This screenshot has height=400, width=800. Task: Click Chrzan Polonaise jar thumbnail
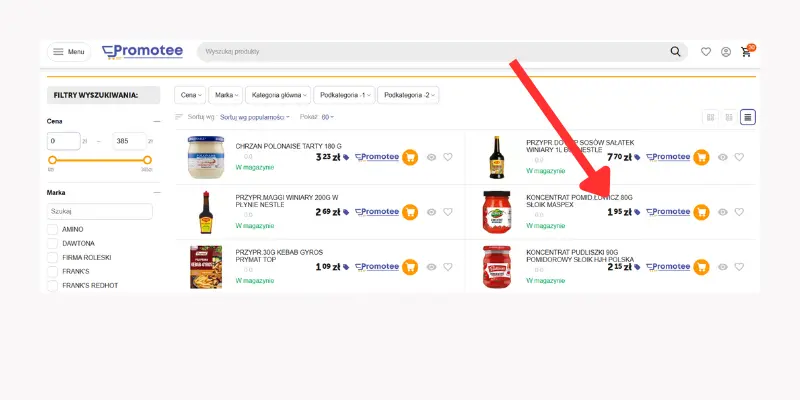(206, 157)
